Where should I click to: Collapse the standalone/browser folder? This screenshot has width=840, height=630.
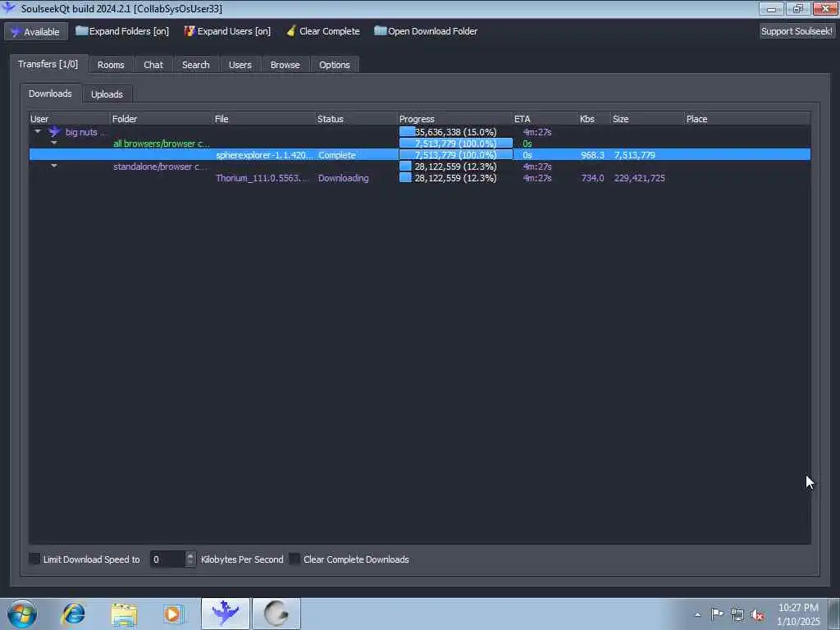(54, 166)
